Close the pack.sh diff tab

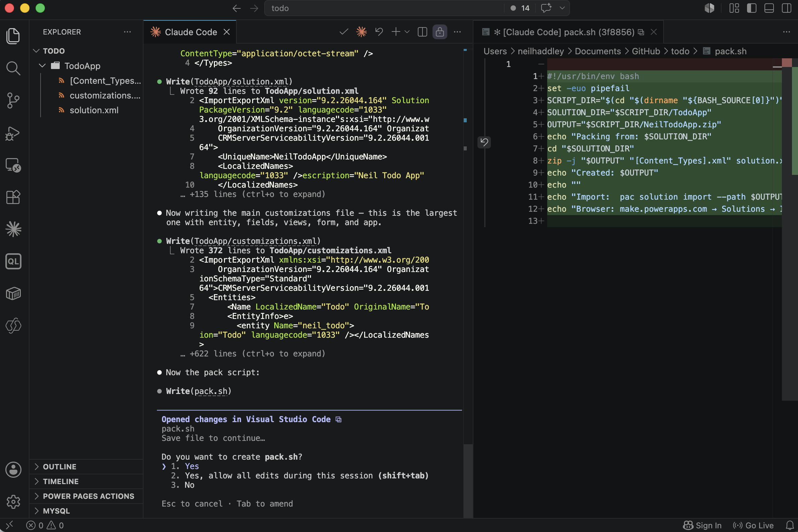654,32
